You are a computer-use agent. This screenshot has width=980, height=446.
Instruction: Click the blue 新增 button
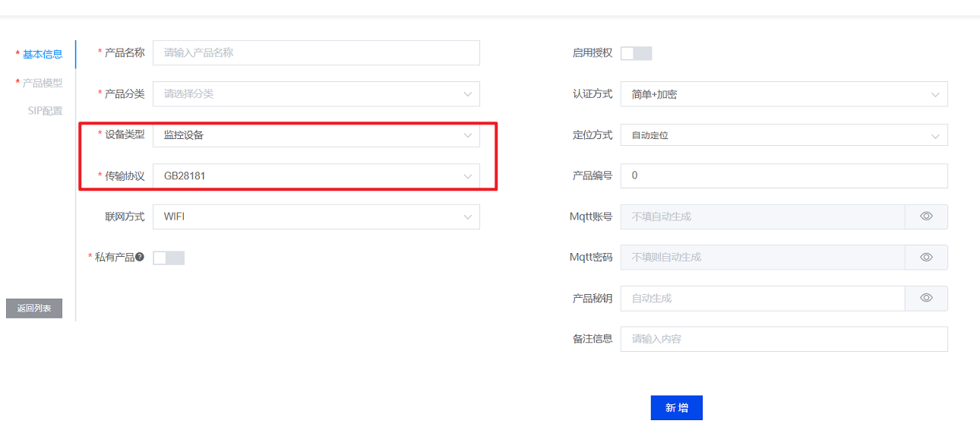676,408
